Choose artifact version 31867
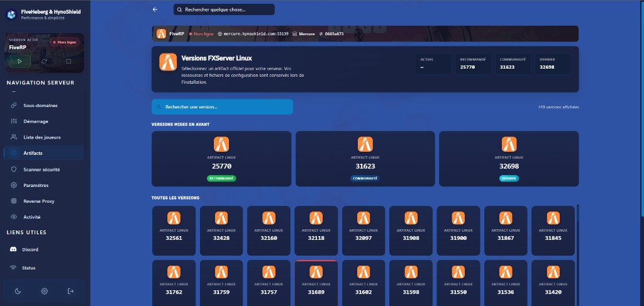644x306 pixels. (506, 230)
